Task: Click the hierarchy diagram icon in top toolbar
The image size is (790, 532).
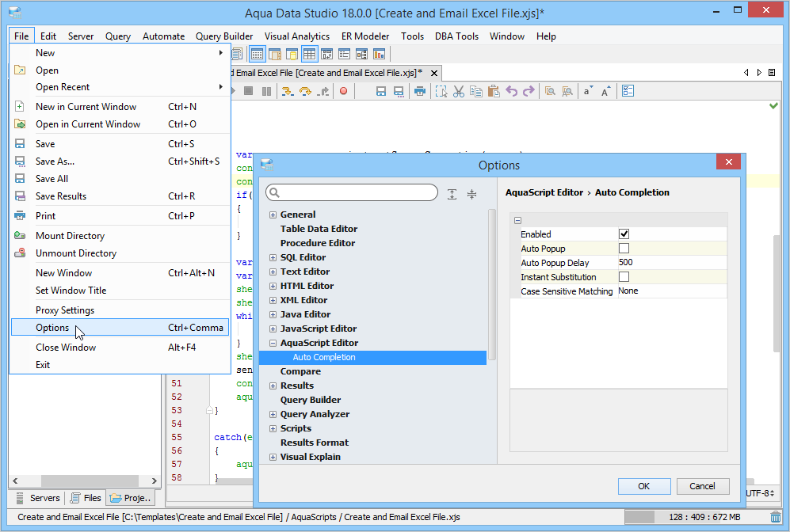Action: point(362,54)
